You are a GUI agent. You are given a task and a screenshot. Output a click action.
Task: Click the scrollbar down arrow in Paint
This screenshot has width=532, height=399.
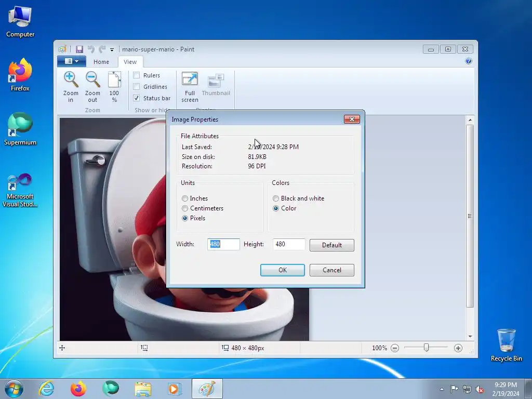click(x=470, y=336)
